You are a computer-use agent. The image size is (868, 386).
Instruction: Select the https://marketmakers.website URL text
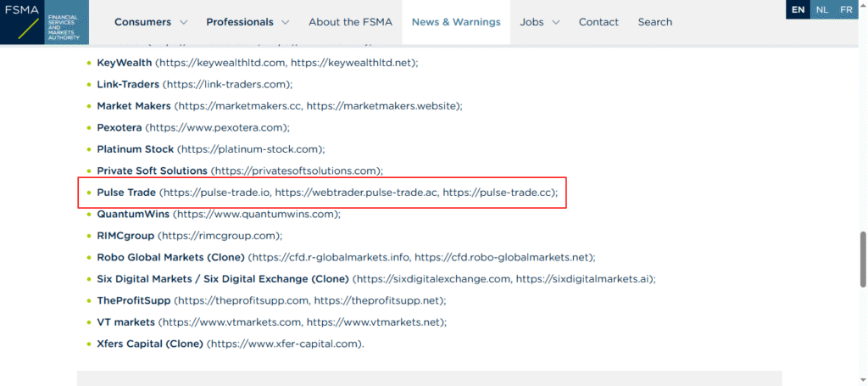point(382,106)
